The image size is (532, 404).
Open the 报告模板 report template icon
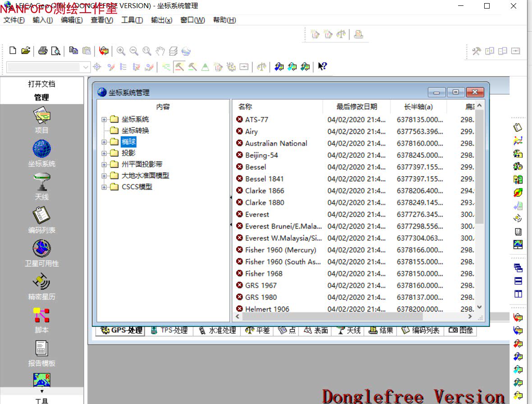[42, 349]
